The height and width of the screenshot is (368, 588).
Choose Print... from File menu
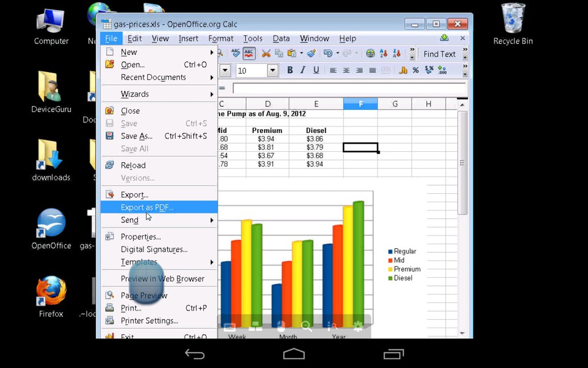159,308
